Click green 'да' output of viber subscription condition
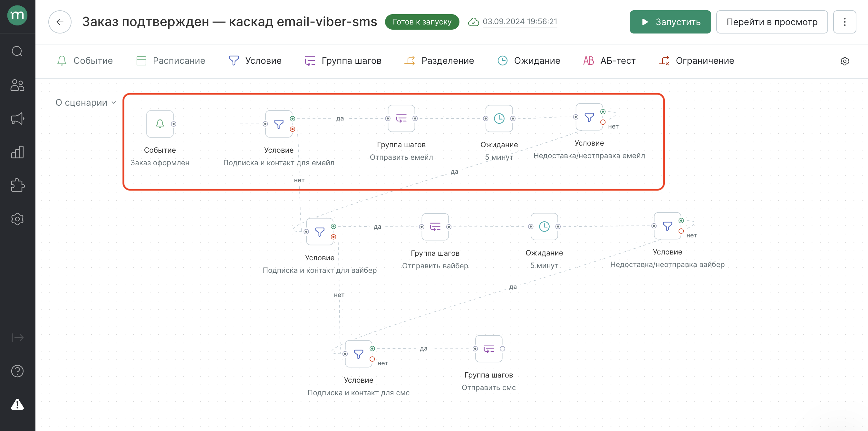This screenshot has height=431, width=868. pos(333,226)
